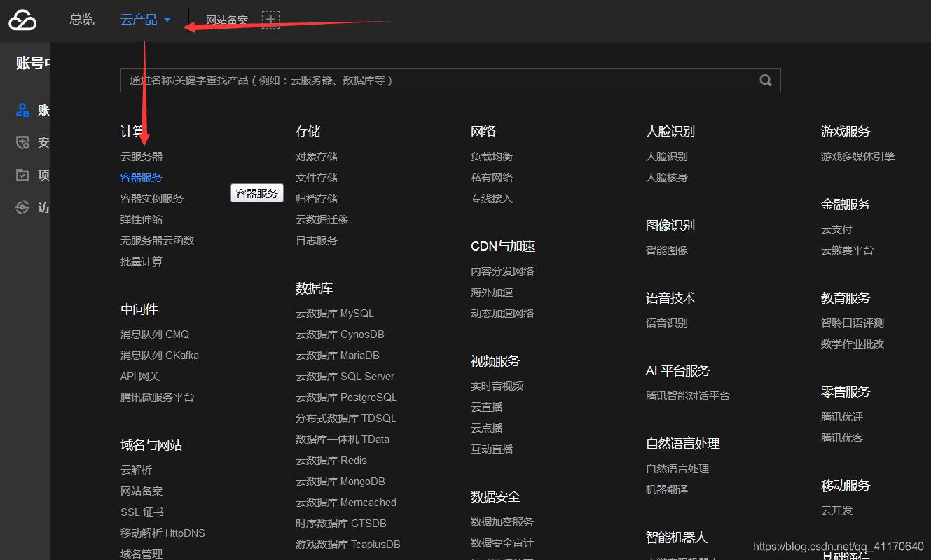
Task: Focus the product search input field
Action: pos(450,80)
